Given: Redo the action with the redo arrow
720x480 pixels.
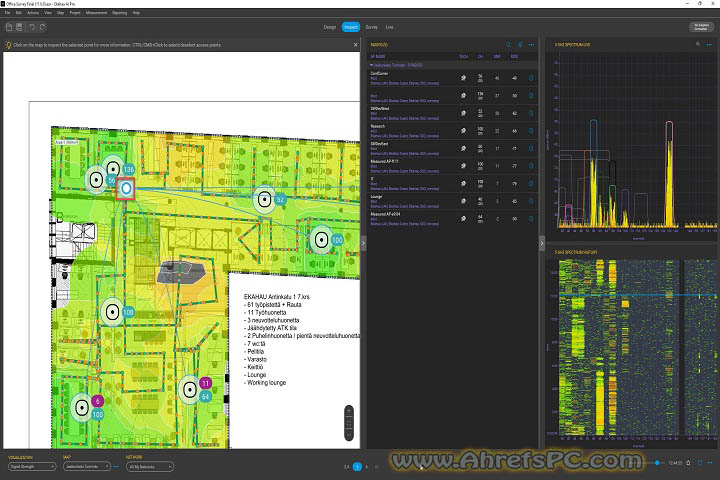Looking at the screenshot, I should (43, 27).
